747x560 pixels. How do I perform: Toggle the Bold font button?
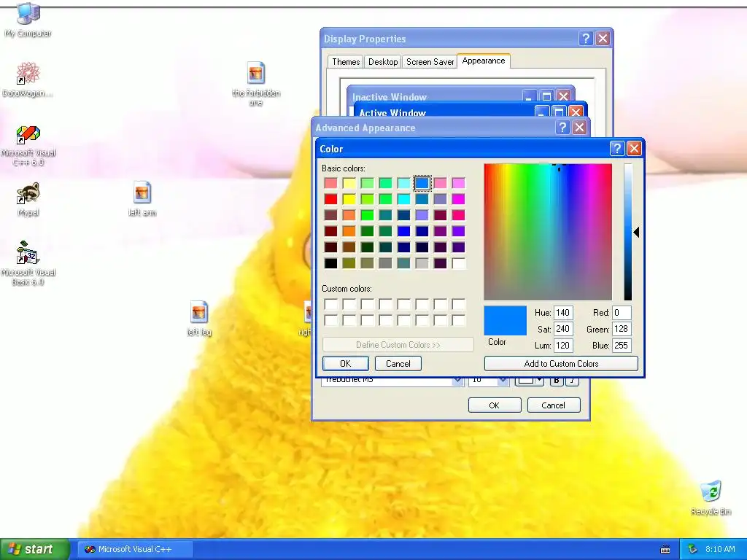coord(556,381)
